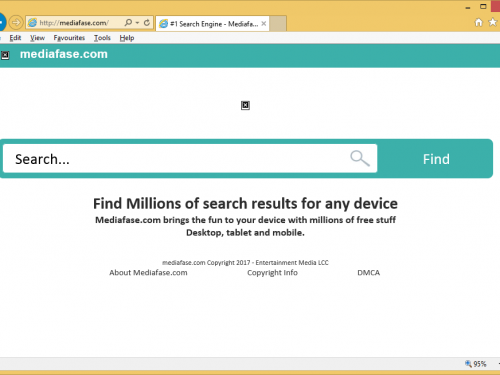
Task: Open Favorites star icon
Action: tap(492, 22)
